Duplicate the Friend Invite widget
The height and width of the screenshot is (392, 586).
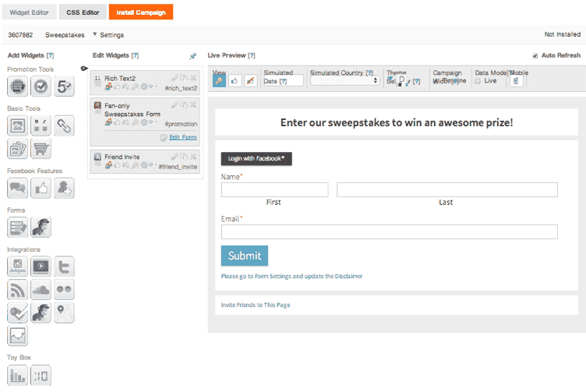184,157
